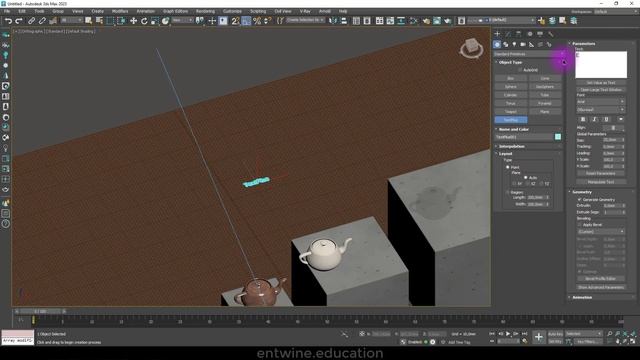Expand the Interpolation rollout
The image size is (640, 360).
(511, 147)
